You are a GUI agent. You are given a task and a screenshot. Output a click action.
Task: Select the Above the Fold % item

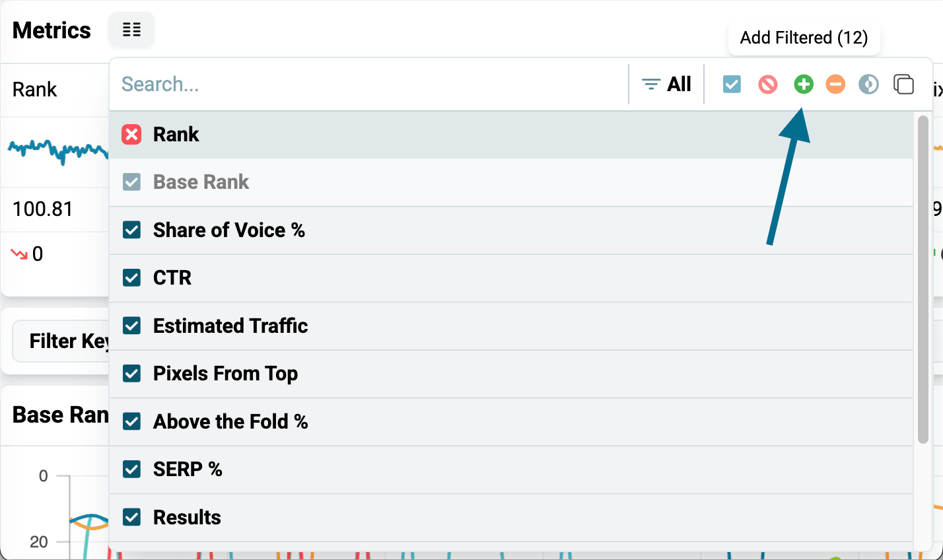point(510,422)
